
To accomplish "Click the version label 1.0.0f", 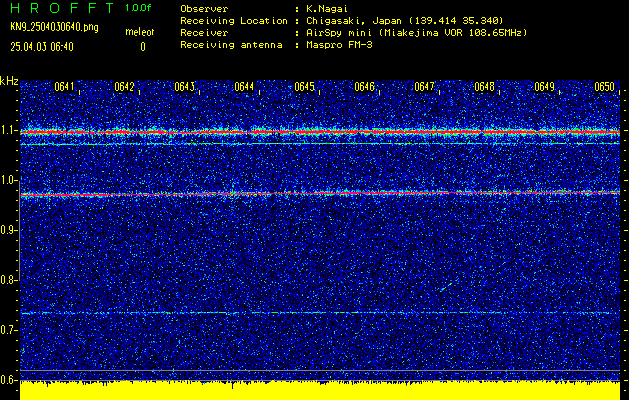I will (138, 8).
